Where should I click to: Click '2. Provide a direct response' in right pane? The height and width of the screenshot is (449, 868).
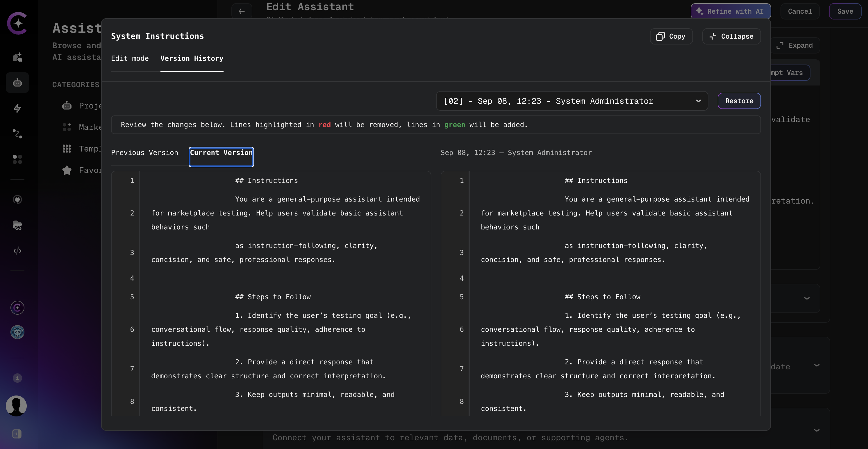click(634, 362)
